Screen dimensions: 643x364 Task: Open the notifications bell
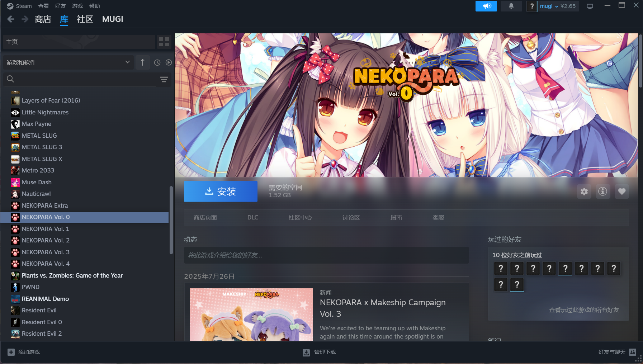[511, 6]
